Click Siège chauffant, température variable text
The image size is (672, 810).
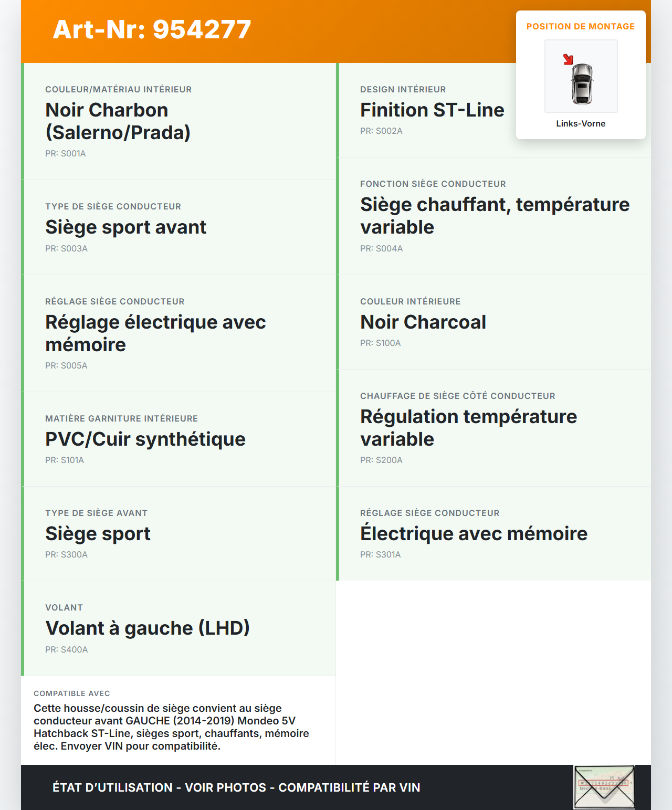coord(495,216)
